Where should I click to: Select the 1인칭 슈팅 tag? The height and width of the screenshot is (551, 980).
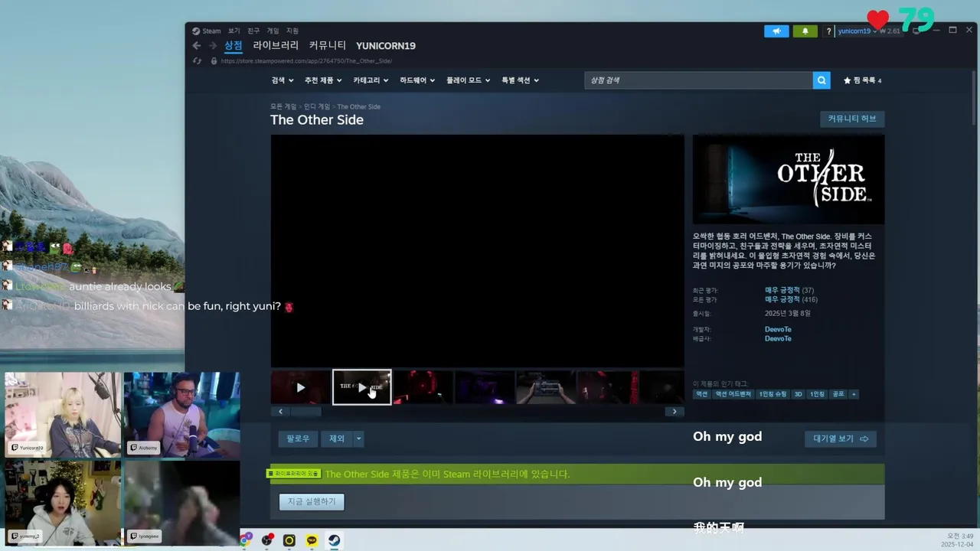[x=772, y=394]
